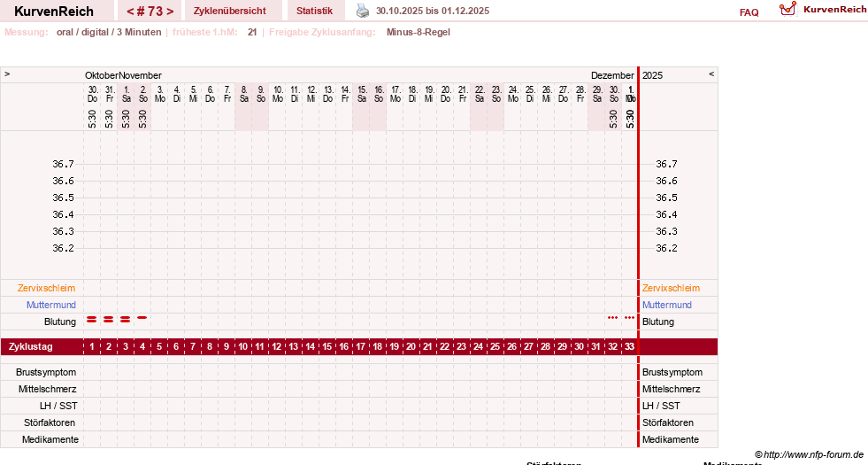Click the left Blutung row label
The height and width of the screenshot is (465, 868).
click(x=60, y=322)
